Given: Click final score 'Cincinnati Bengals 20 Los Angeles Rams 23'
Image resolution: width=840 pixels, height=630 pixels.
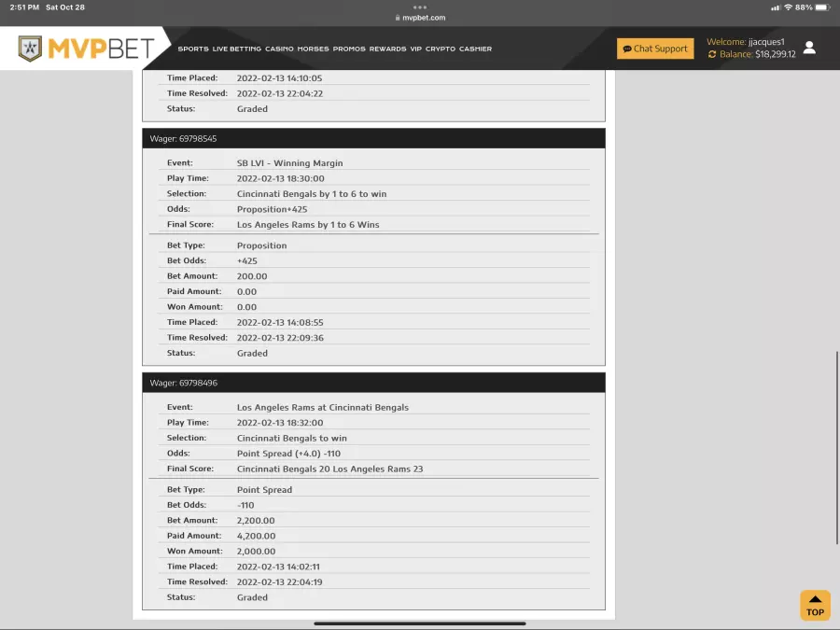Looking at the screenshot, I should 330,469.
